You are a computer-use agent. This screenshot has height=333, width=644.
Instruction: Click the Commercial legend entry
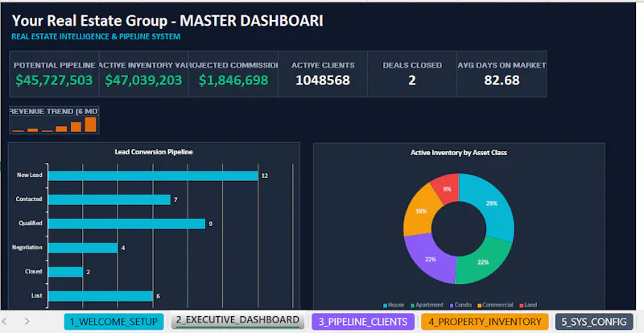click(x=495, y=305)
